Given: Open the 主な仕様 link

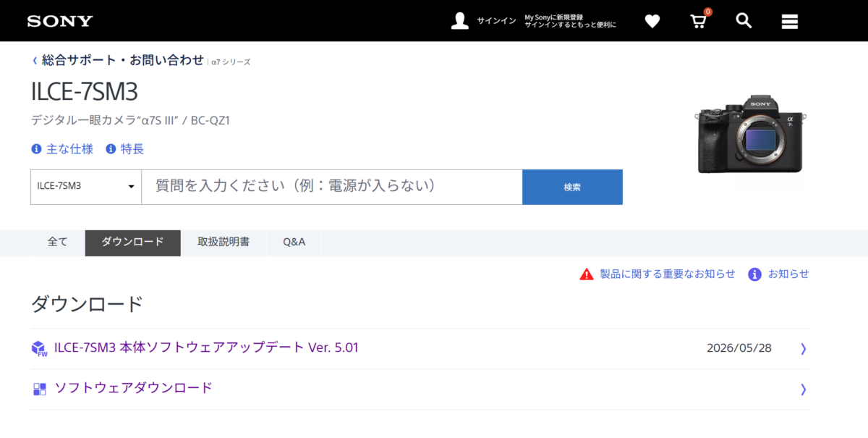Looking at the screenshot, I should coord(69,149).
